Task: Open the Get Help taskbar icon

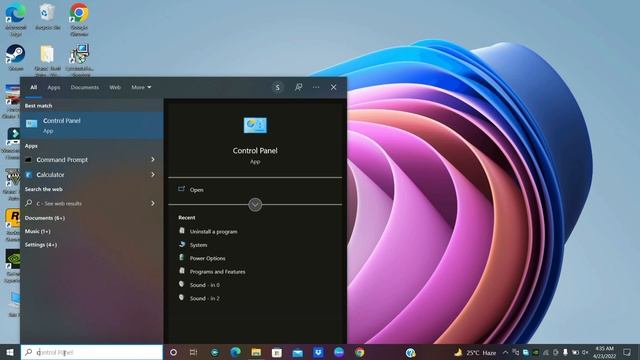Action: point(411,352)
